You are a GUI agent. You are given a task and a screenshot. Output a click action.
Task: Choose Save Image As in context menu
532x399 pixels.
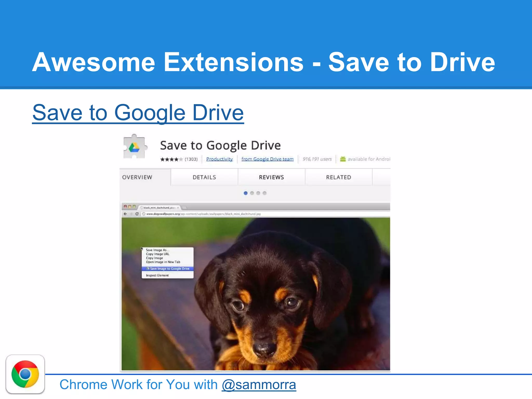[168, 250]
